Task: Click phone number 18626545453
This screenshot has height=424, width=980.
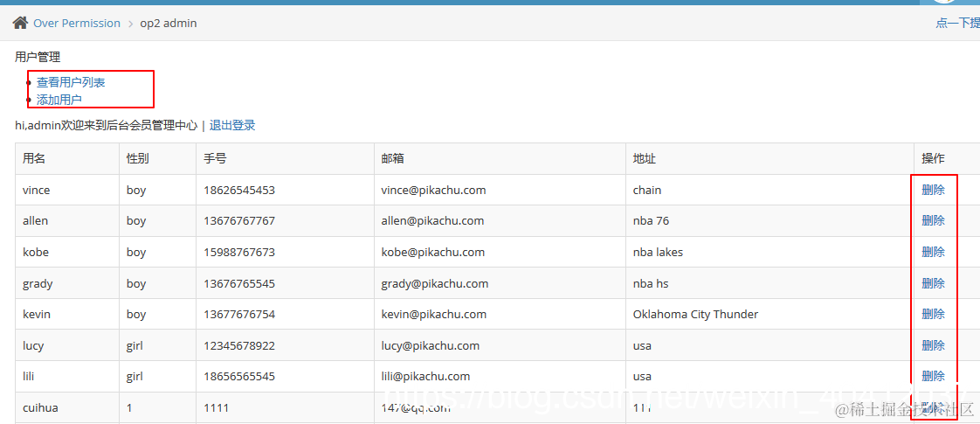Action: click(x=238, y=190)
